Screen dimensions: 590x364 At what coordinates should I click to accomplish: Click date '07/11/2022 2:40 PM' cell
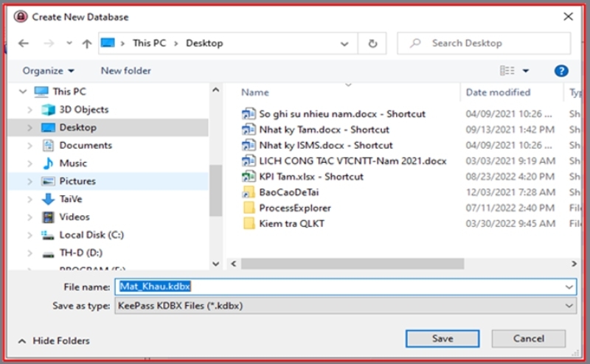tap(510, 208)
